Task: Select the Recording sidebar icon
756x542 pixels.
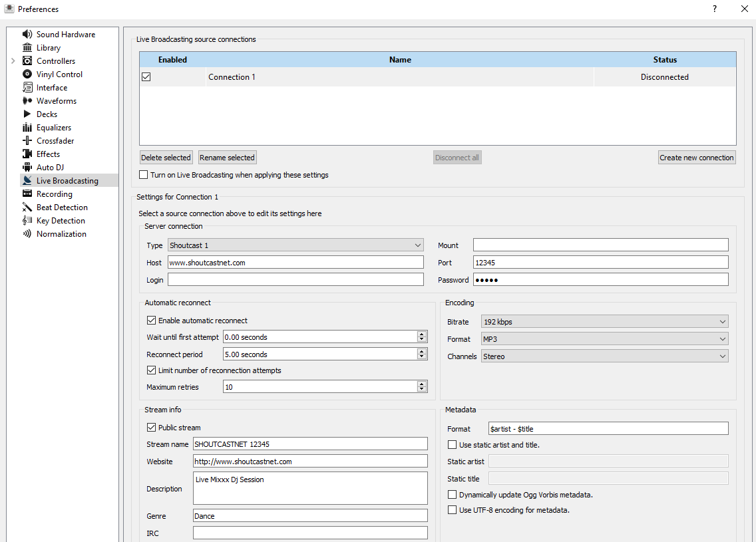Action: click(x=26, y=194)
